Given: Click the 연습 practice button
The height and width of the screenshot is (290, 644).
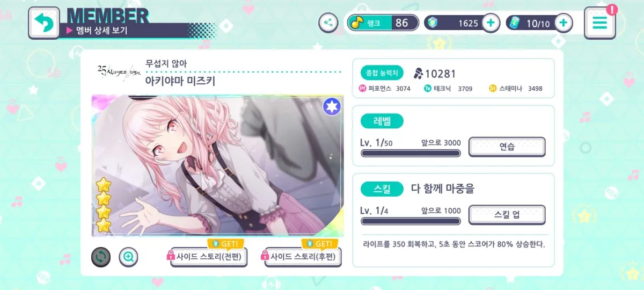Looking at the screenshot, I should (507, 147).
